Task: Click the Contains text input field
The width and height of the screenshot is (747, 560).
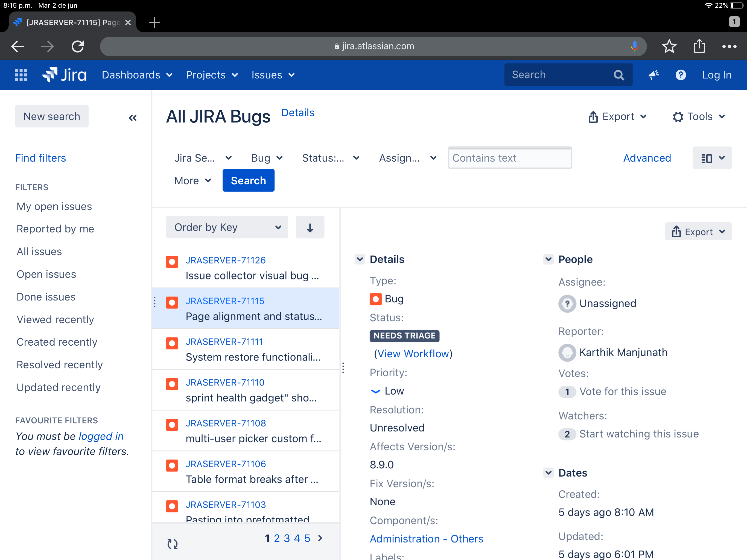Action: [x=510, y=158]
